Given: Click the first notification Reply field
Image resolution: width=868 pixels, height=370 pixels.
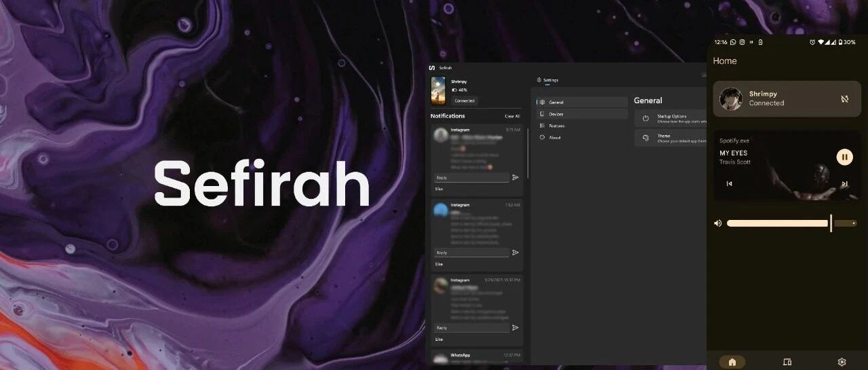Looking at the screenshot, I should pyautogui.click(x=471, y=177).
